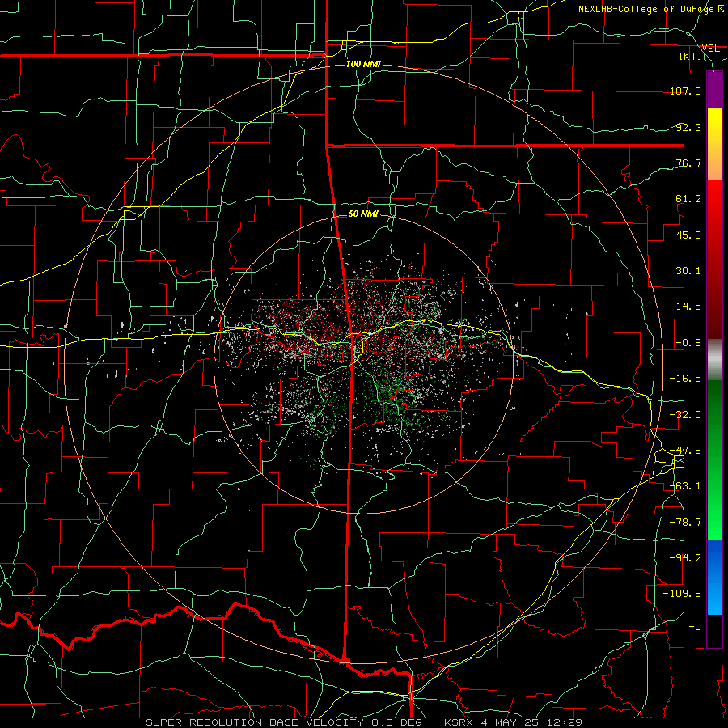Click the yellow-orange segment of the color bar
The image size is (728, 728).
click(x=714, y=144)
